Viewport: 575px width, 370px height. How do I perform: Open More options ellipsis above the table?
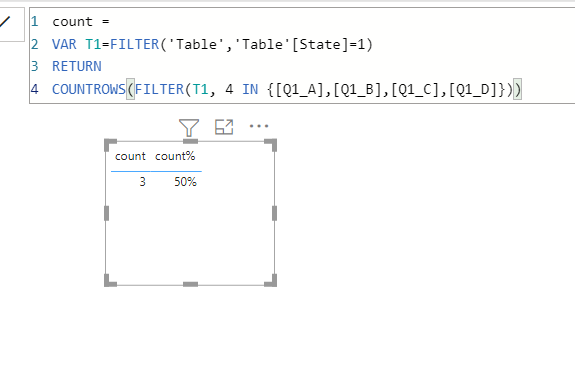click(259, 126)
